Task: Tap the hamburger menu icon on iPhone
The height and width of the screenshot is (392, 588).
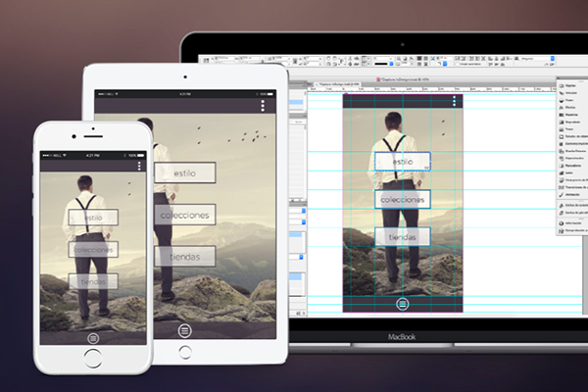Action: [93, 339]
